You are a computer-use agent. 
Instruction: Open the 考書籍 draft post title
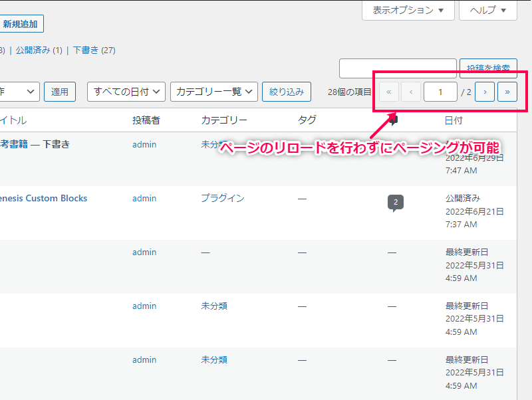pos(14,144)
